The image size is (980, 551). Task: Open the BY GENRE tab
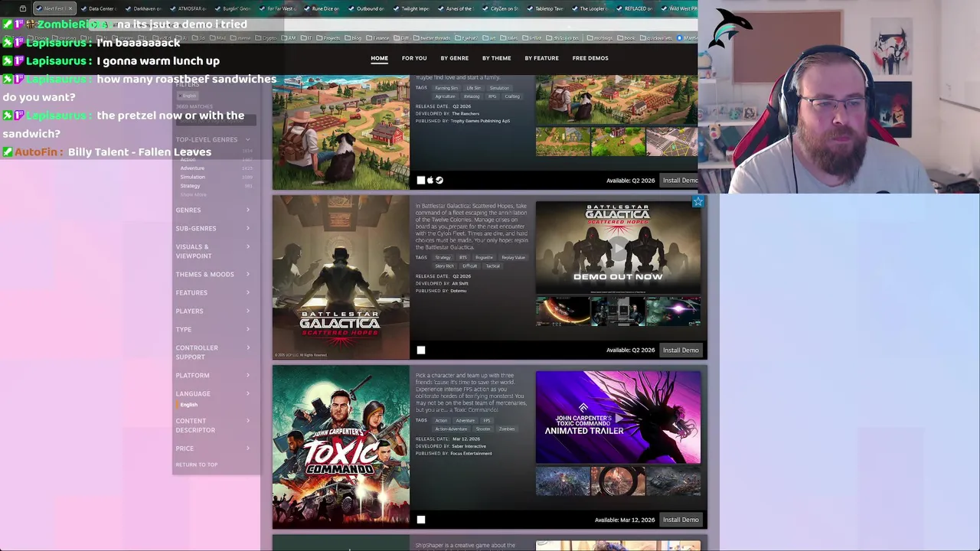click(x=454, y=58)
